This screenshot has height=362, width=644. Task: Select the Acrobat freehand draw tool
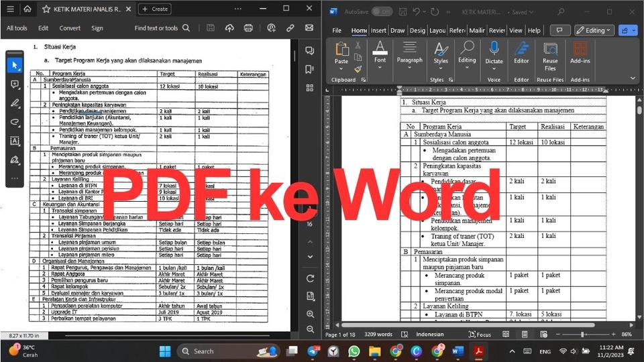pos(15,122)
